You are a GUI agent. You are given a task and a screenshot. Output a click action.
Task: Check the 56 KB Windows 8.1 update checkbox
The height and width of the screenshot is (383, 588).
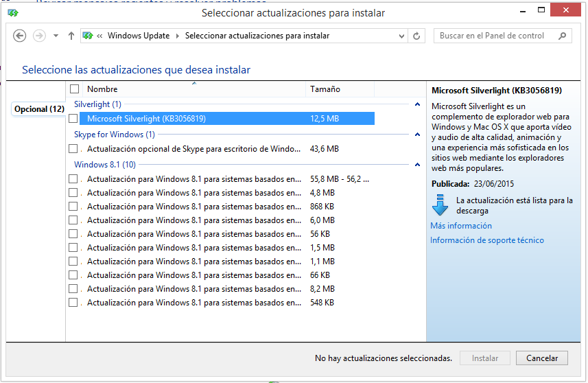pyautogui.click(x=73, y=234)
